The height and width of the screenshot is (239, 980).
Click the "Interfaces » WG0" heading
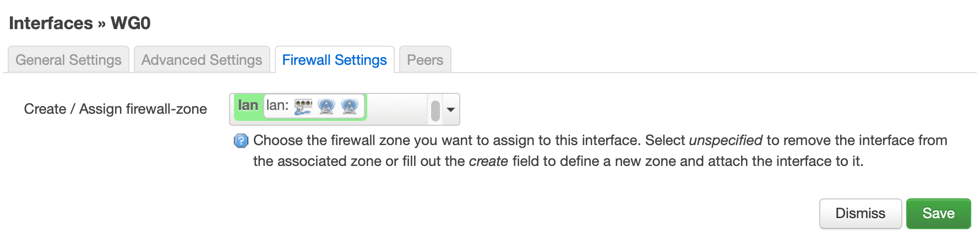80,23
